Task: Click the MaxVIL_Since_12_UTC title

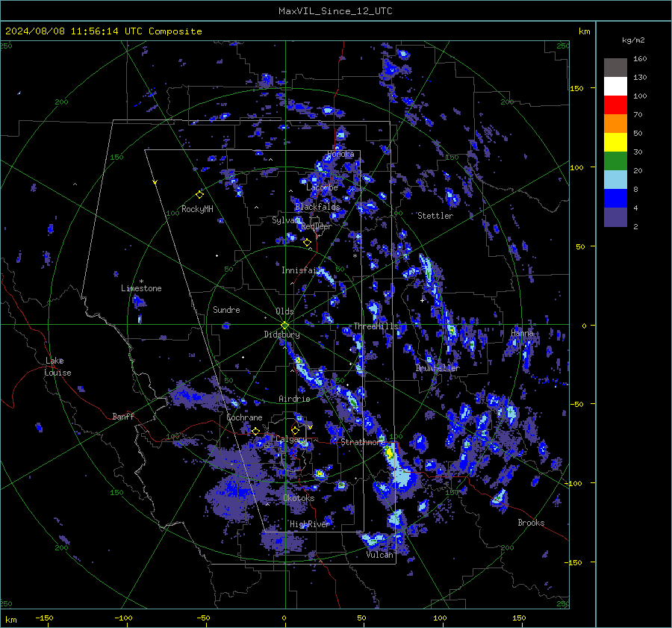Action: 335,11
